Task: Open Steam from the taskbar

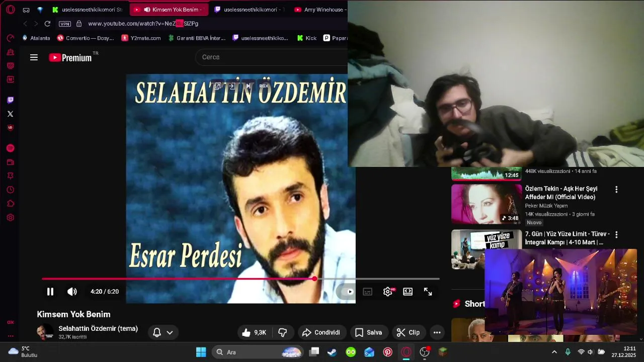Action: coord(332,352)
